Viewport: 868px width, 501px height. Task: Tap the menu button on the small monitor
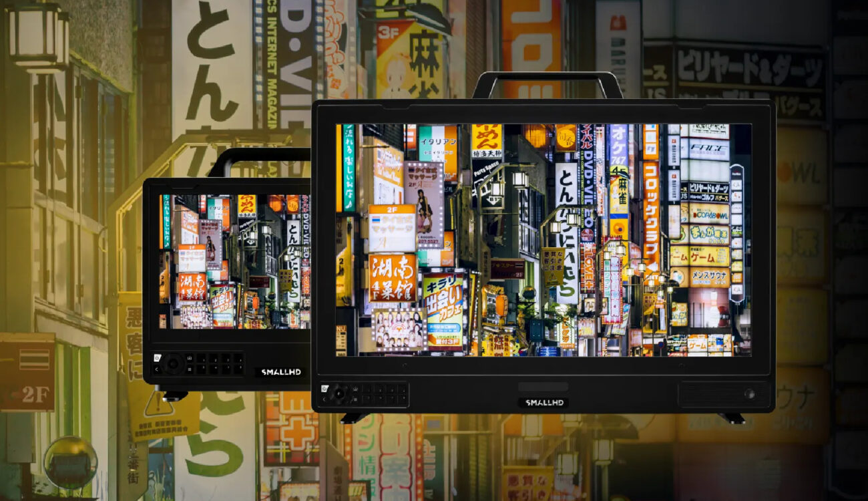tap(190, 369)
